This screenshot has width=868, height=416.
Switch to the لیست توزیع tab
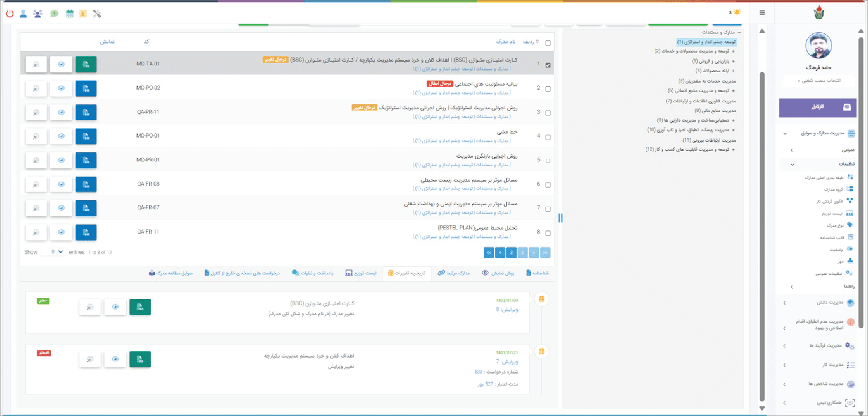[361, 273]
